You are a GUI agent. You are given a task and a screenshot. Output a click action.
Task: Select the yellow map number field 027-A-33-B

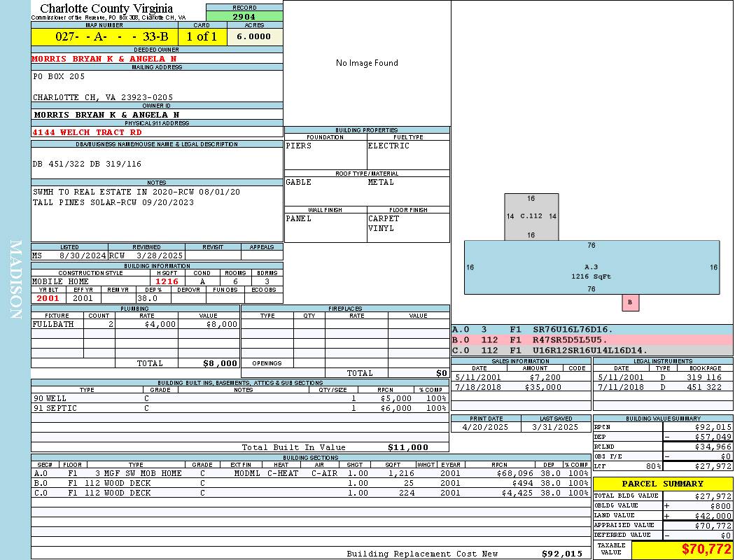click(x=104, y=37)
